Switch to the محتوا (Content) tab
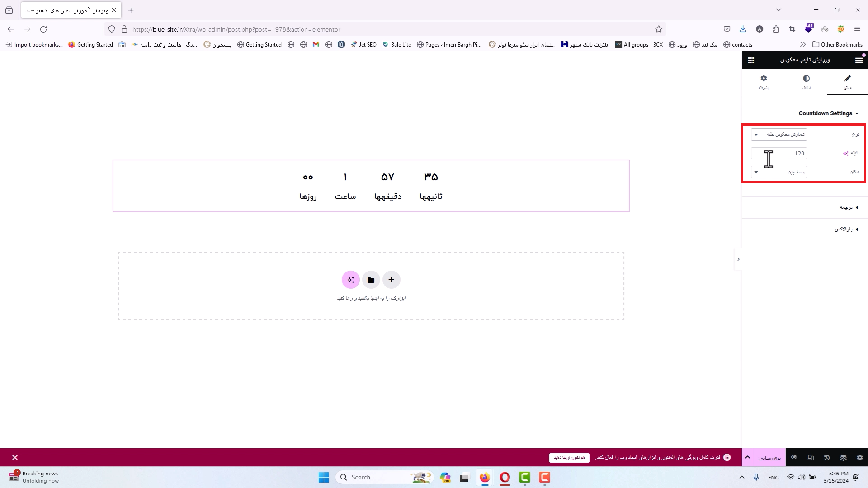The height and width of the screenshot is (488, 868). 847,82
